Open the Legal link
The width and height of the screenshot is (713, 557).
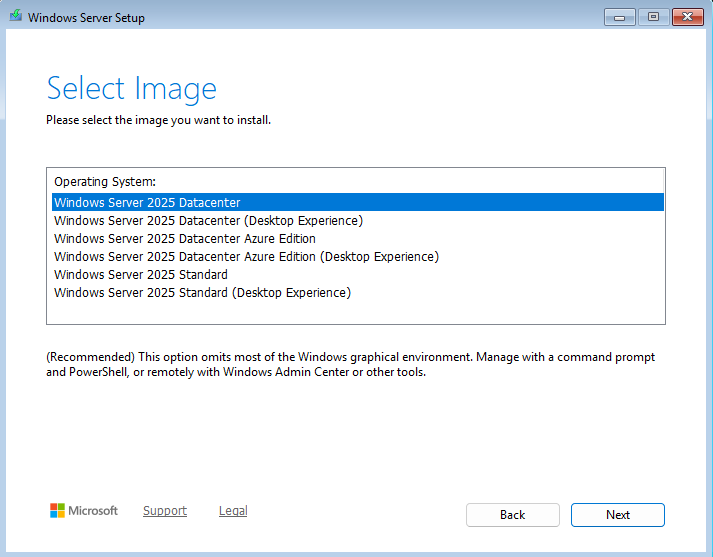[x=233, y=511]
